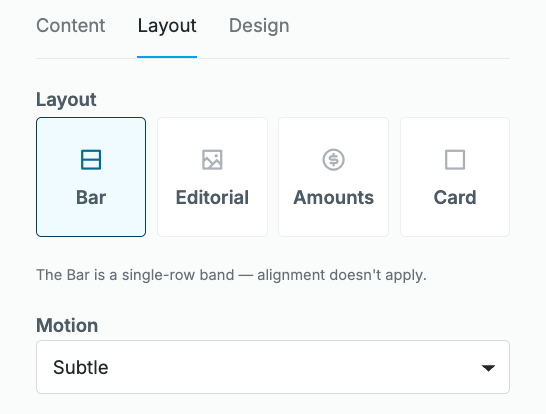This screenshot has width=546, height=414.
Task: Click the Subtle value in Motion select
Action: pyautogui.click(x=81, y=367)
